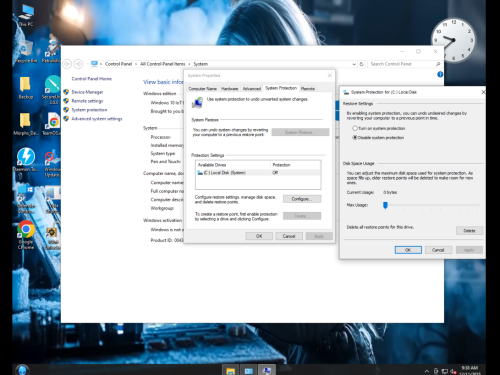The image size is (500, 375).
Task: Expand the address bar history dropdown arrow
Action: pos(354,64)
